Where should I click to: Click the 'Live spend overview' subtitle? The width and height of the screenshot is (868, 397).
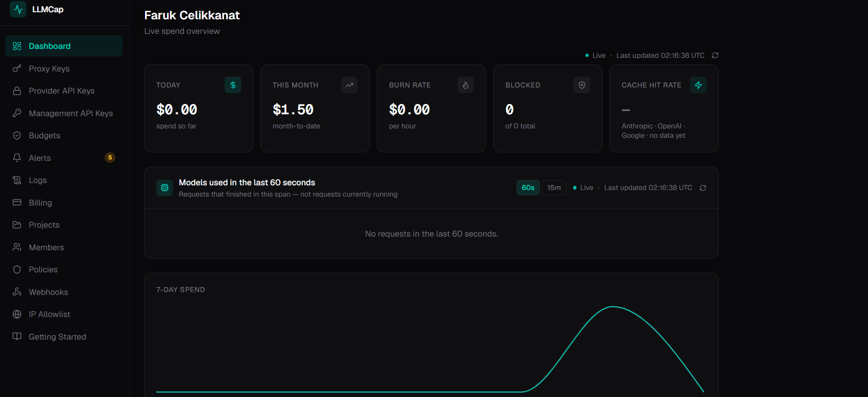coord(182,31)
